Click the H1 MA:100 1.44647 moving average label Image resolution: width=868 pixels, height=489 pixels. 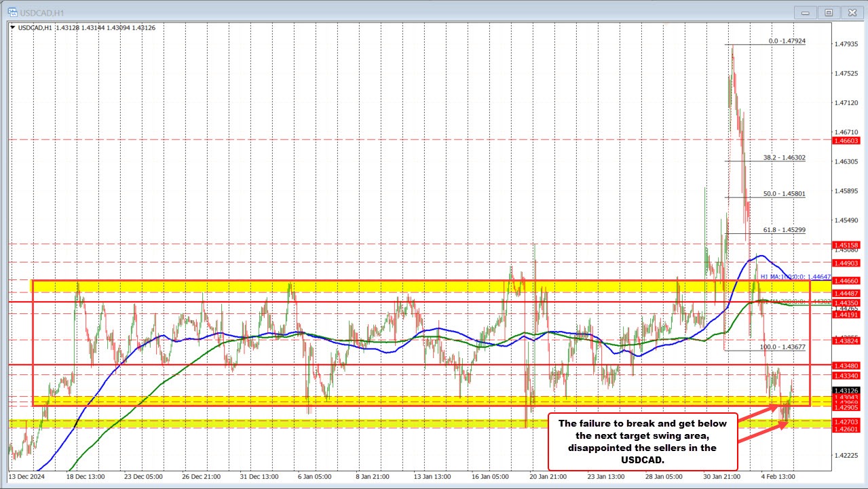click(x=795, y=277)
